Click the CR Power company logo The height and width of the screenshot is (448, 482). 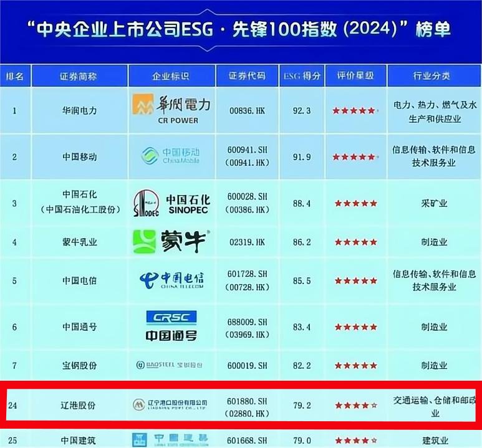171,109
